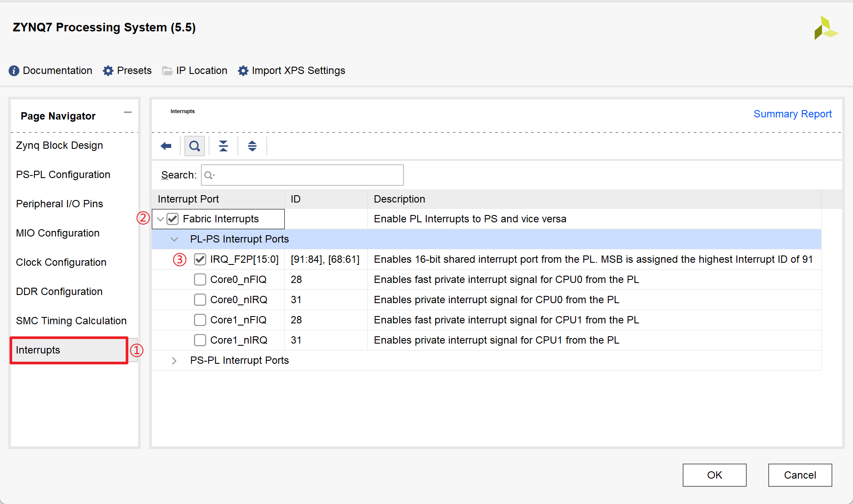Enable the Core0_nFIQ checkbox
853x504 pixels.
[200, 280]
